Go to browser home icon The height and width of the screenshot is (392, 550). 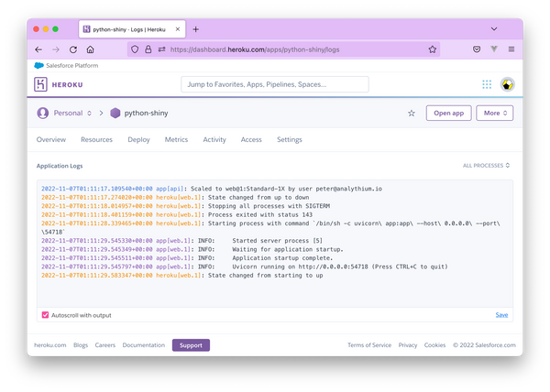(x=90, y=49)
